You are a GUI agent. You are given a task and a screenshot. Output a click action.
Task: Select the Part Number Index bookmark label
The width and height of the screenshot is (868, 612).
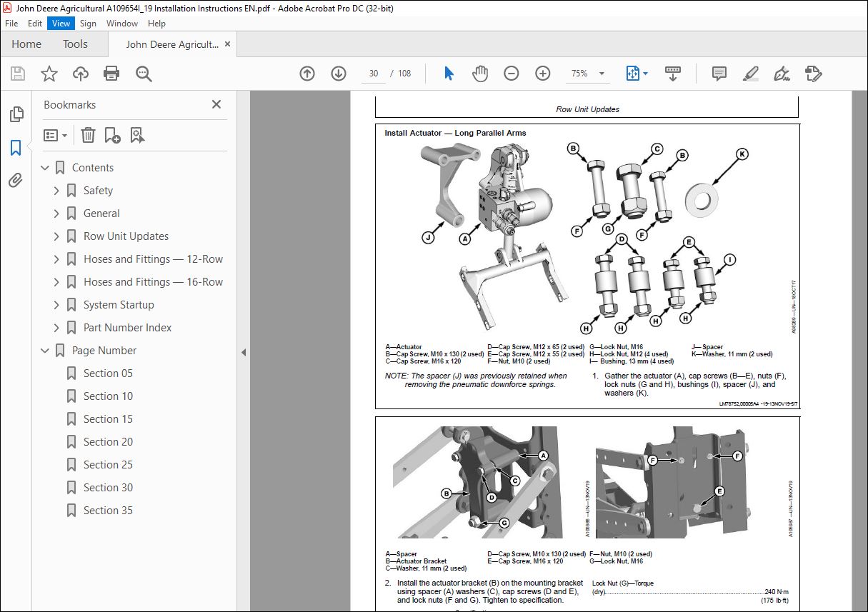[127, 328]
